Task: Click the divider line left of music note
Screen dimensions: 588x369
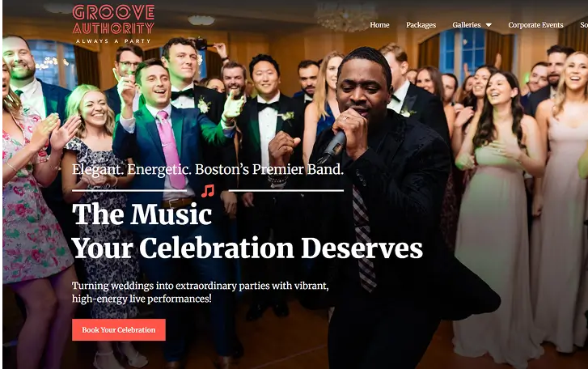Action: (x=129, y=190)
